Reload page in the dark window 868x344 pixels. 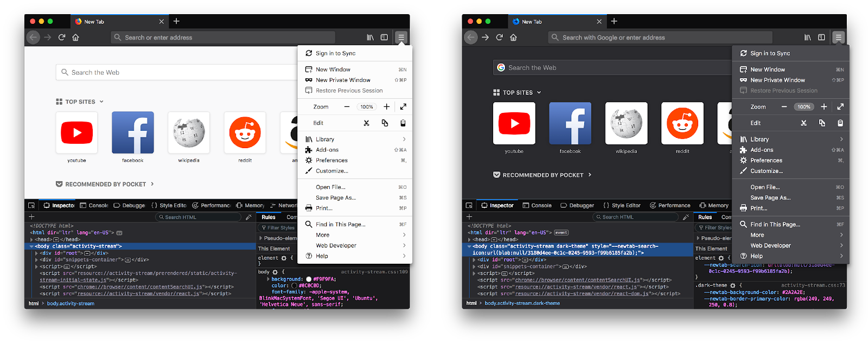[x=499, y=37]
